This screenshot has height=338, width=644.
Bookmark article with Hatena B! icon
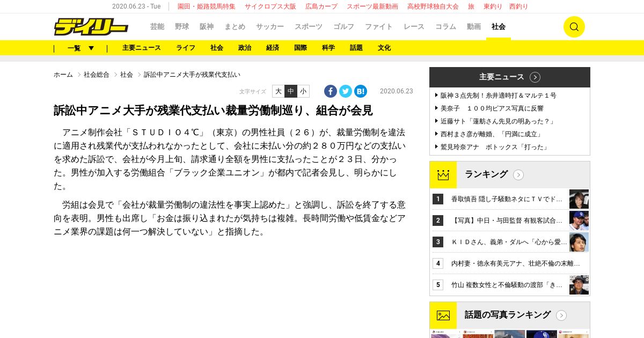[x=361, y=91]
